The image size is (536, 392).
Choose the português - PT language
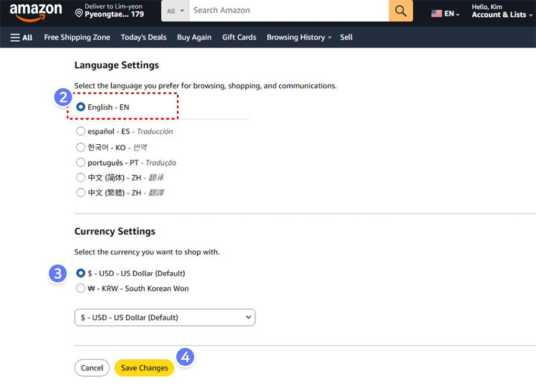pyautogui.click(x=81, y=162)
